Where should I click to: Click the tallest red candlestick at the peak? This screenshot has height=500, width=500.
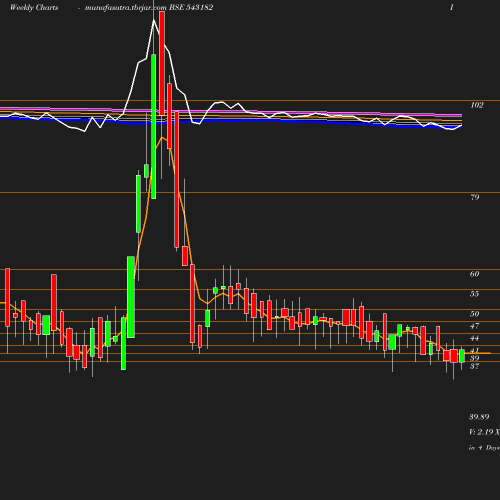(162, 63)
